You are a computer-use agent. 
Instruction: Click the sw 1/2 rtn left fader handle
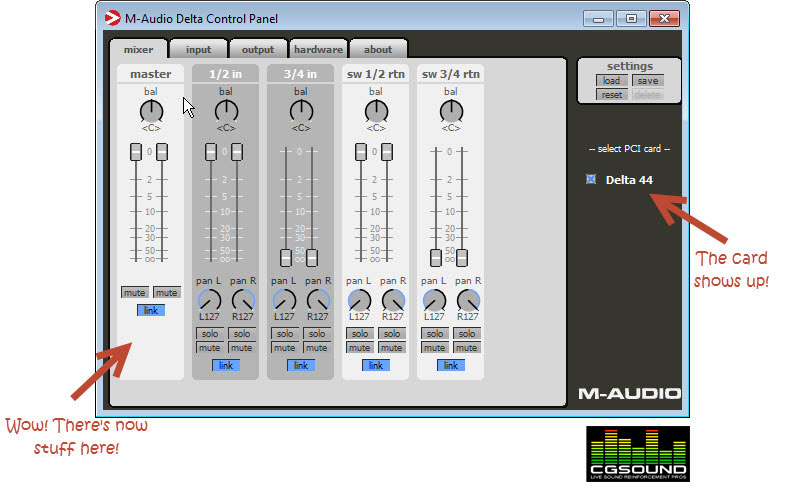coord(361,152)
